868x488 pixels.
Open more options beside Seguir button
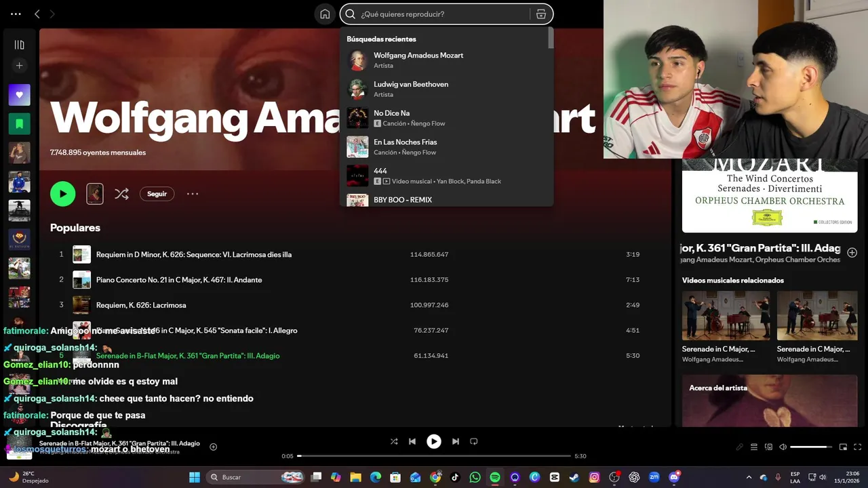193,194
